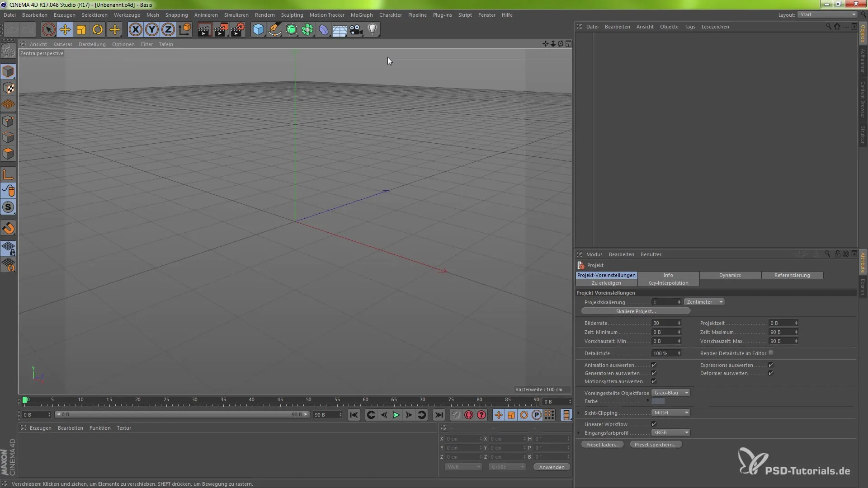Click the Detailstufe 100 % field
Image resolution: width=868 pixels, height=488 pixels.
point(665,353)
